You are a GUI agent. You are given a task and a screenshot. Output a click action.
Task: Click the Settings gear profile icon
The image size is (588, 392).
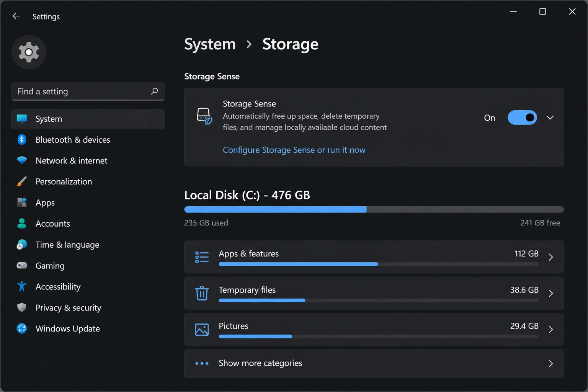point(29,52)
